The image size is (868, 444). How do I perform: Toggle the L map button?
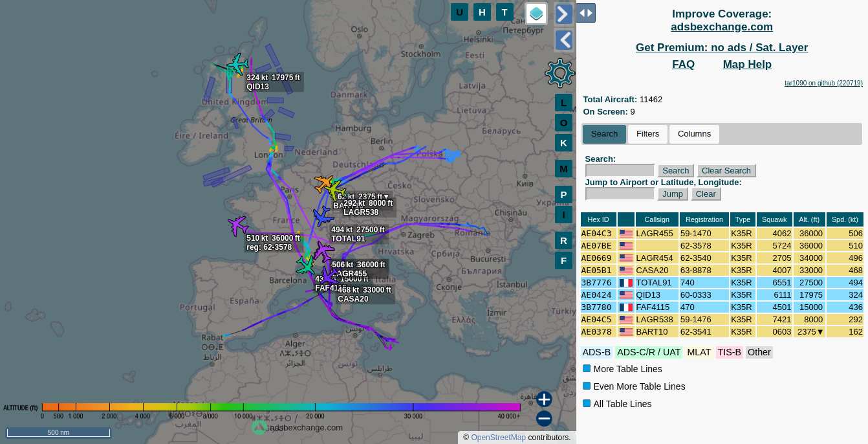click(563, 103)
